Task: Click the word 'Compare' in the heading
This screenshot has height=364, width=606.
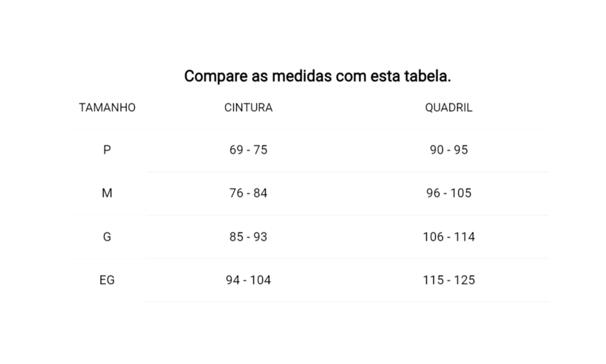Action: coord(215,77)
